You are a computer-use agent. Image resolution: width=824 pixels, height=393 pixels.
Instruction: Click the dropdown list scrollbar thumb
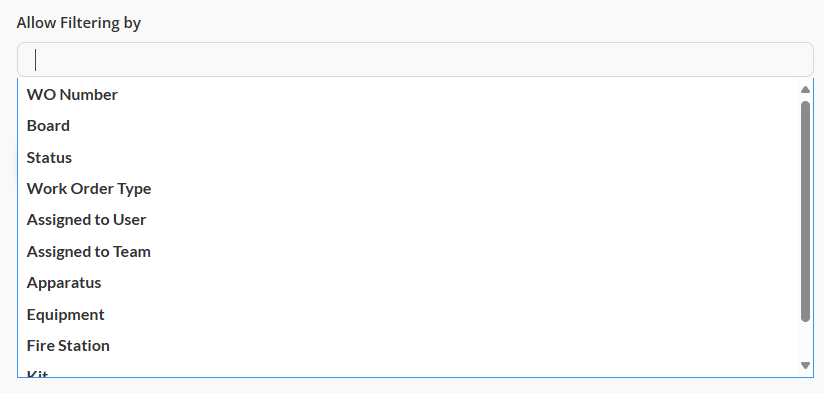click(805, 211)
